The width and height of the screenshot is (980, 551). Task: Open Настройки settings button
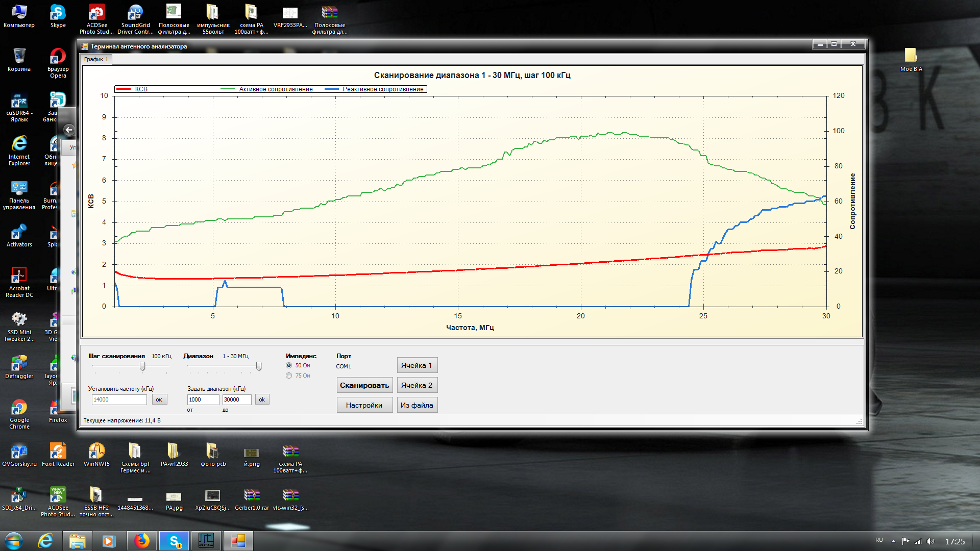[364, 405]
